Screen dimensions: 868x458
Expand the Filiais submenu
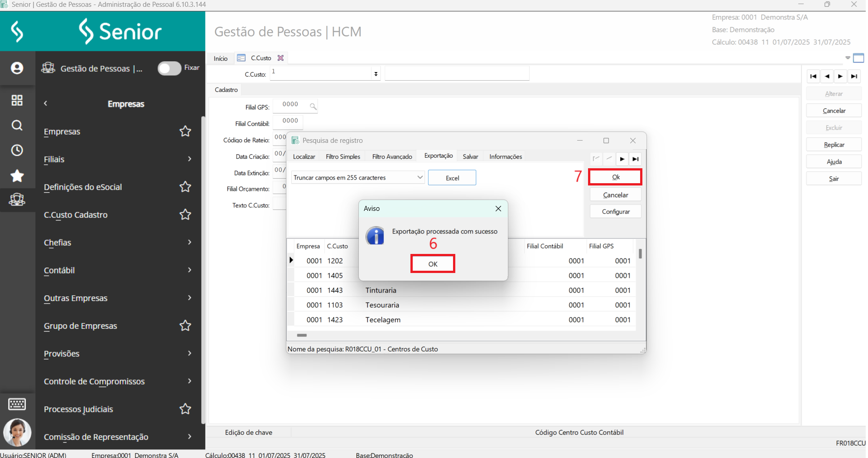click(189, 159)
